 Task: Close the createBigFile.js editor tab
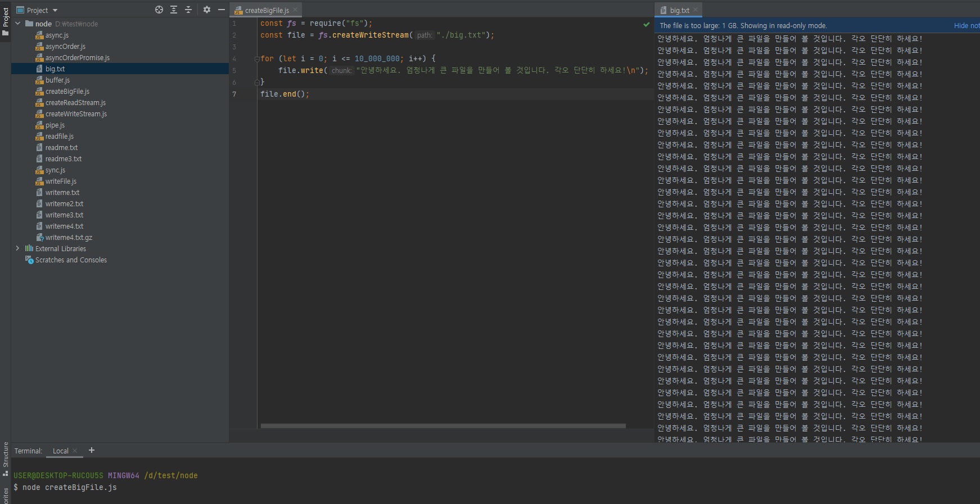[x=295, y=10]
